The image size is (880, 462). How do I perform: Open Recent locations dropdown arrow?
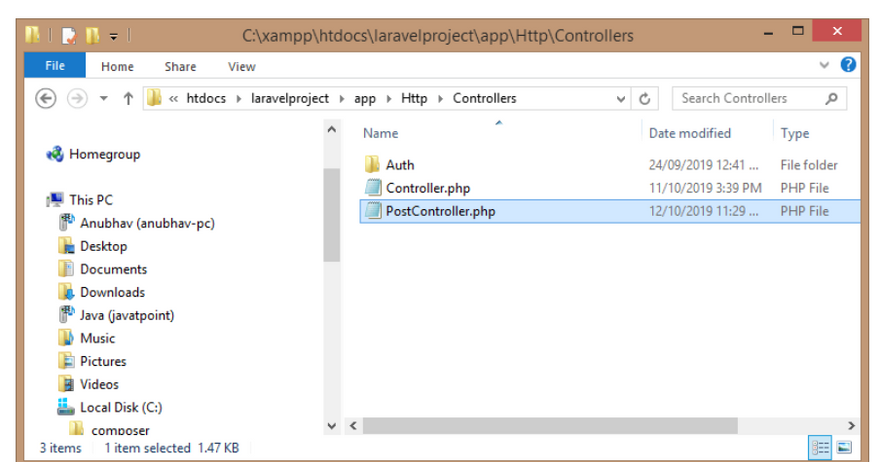pos(104,99)
